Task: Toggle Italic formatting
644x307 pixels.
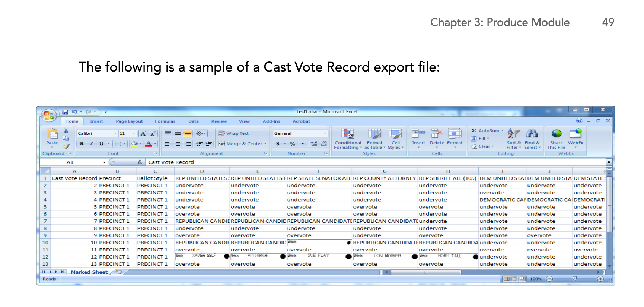Action: pos(91,144)
